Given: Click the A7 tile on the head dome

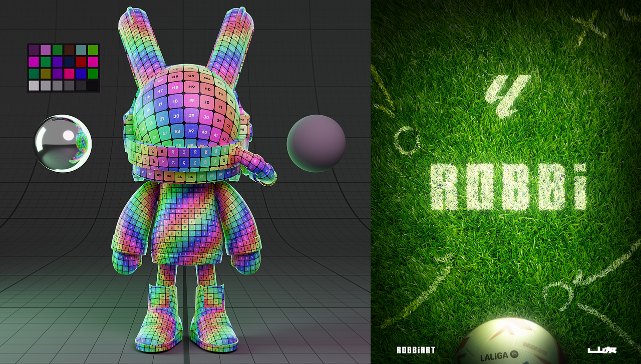Looking at the screenshot, I should pos(165,134).
